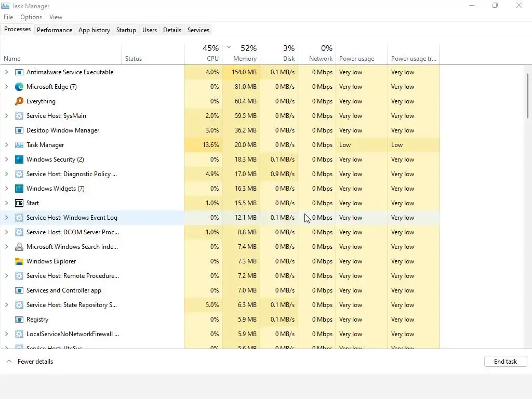This screenshot has height=399, width=532.
Task: Expand Service Host: Windows Event Log
Action: [x=6, y=218]
